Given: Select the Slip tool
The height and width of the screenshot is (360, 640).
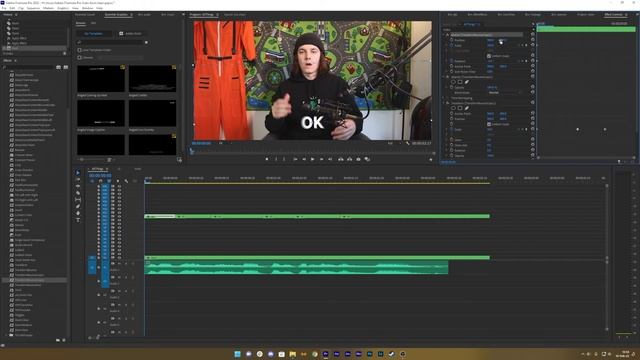Looking at the screenshot, I should [78, 200].
